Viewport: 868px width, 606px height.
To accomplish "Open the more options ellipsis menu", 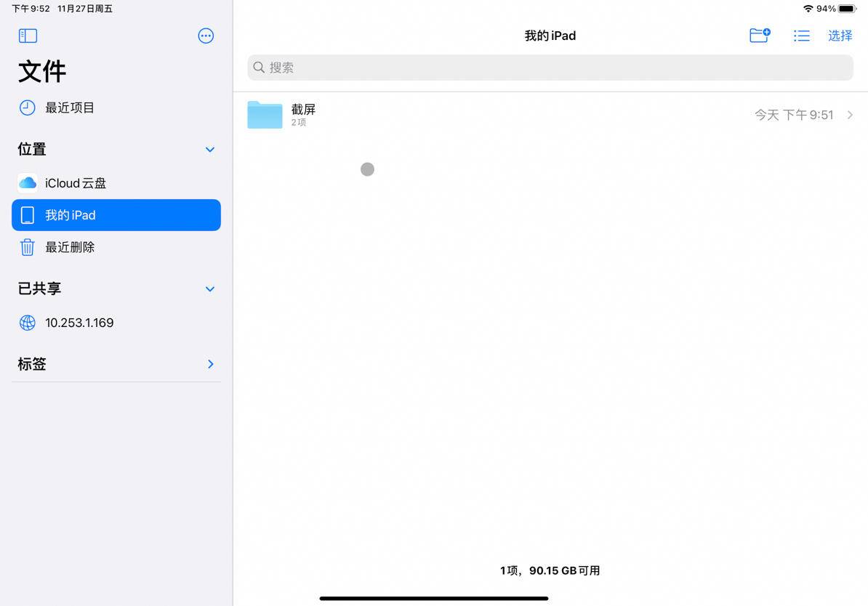I will point(206,36).
